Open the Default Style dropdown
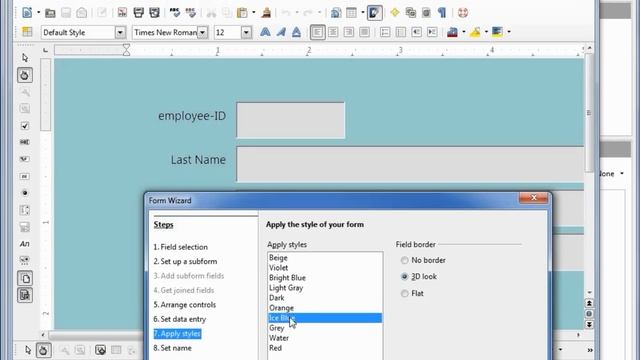 [x=120, y=32]
